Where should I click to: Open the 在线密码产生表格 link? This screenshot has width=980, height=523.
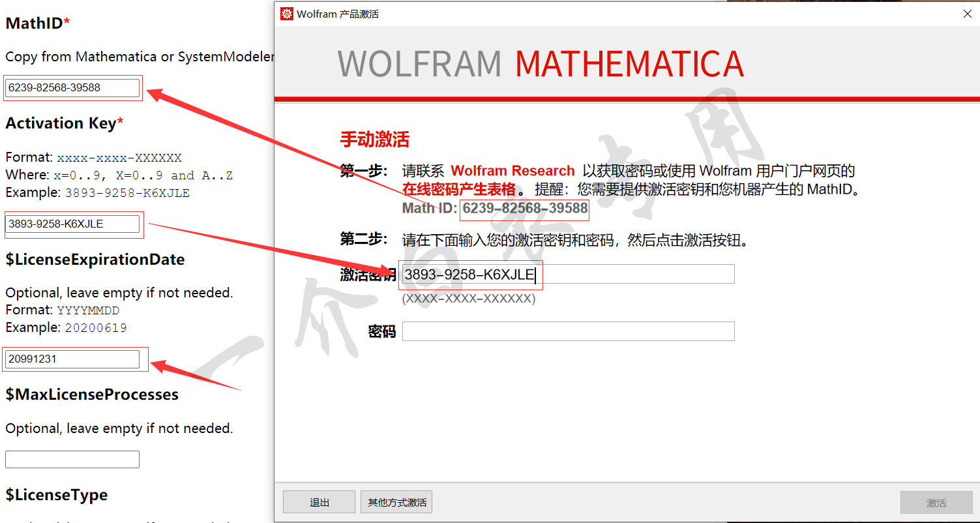click(460, 190)
